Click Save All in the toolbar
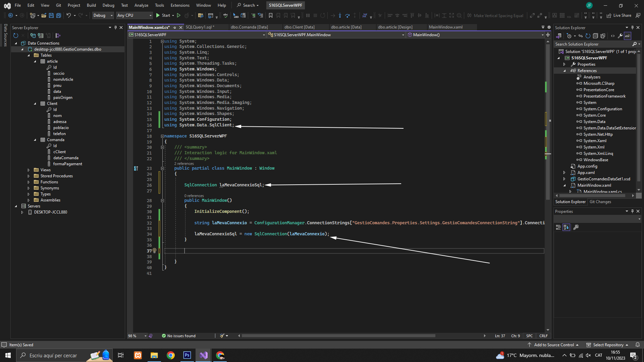This screenshot has height=362, width=644. click(x=58, y=15)
